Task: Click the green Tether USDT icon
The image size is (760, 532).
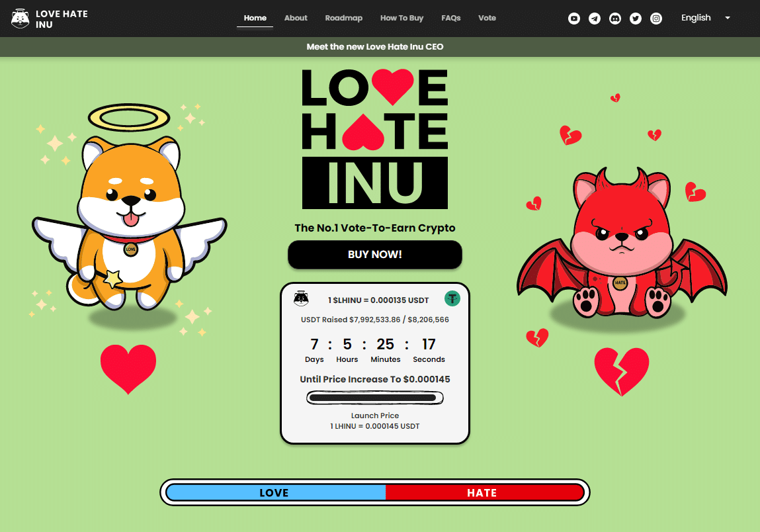Action: coord(452,299)
